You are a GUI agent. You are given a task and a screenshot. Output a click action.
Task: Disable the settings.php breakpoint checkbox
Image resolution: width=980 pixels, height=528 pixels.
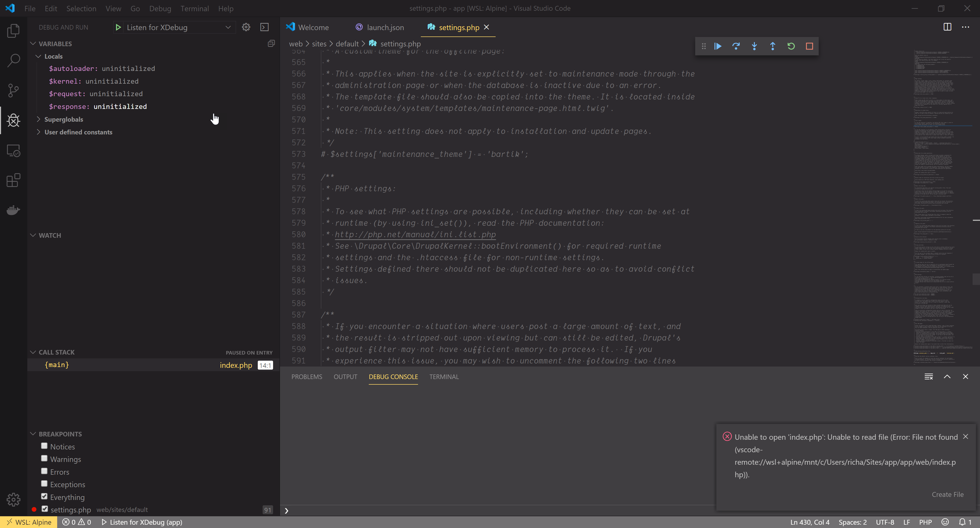tap(44, 509)
